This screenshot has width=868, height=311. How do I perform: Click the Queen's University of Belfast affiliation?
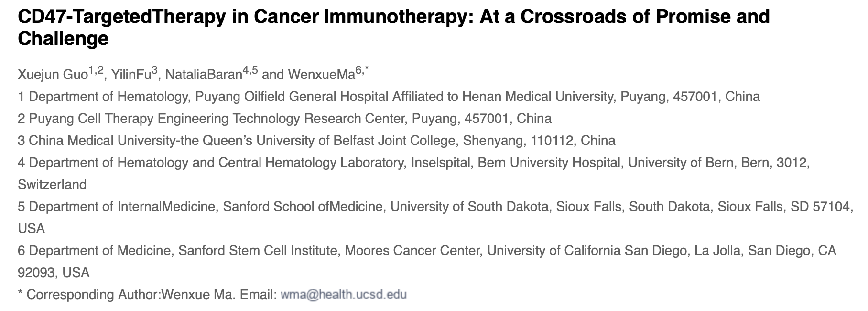pyautogui.click(x=316, y=141)
